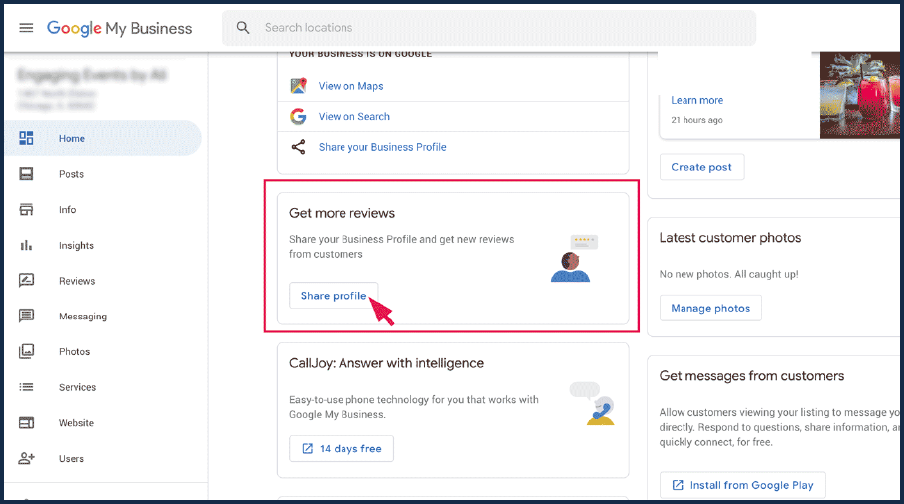Click the external-link icon in 14 days free
Image resolution: width=904 pixels, height=504 pixels.
coord(308,449)
